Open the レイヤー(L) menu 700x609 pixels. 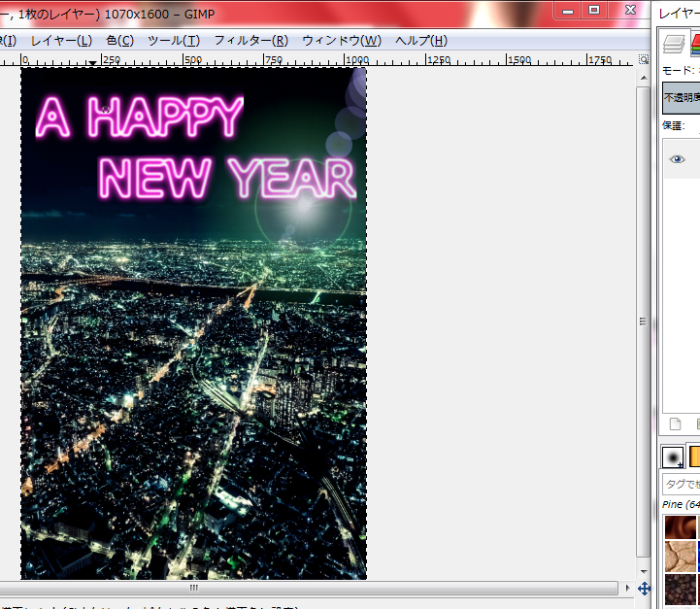61,41
